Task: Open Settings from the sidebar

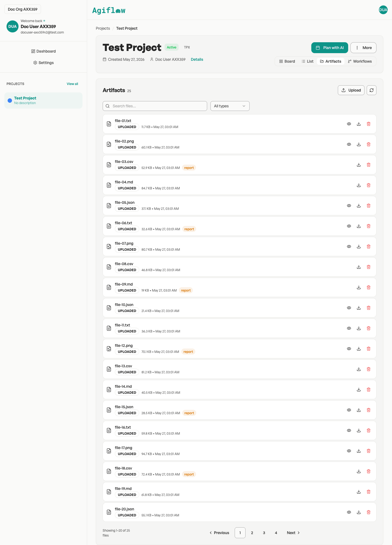Action: coord(44,63)
